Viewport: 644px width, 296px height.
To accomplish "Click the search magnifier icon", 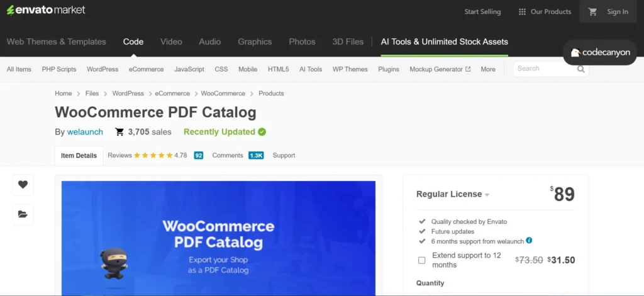I will tap(580, 69).
